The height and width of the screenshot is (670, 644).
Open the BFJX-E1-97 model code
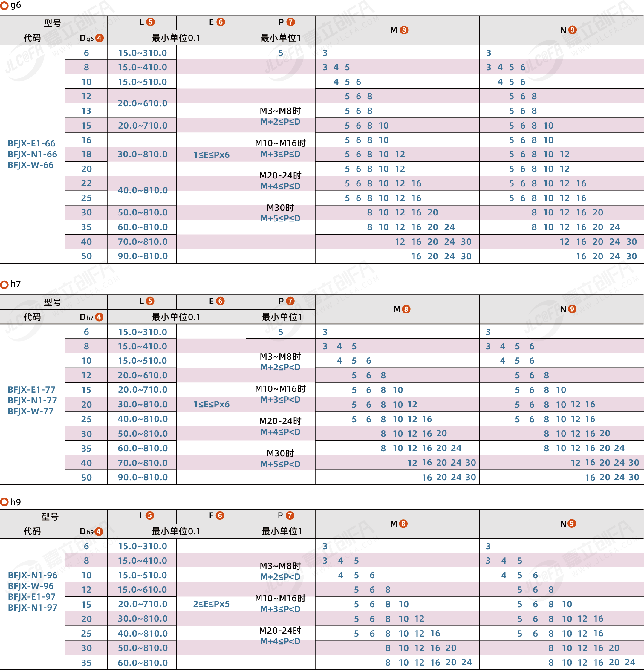point(31,596)
